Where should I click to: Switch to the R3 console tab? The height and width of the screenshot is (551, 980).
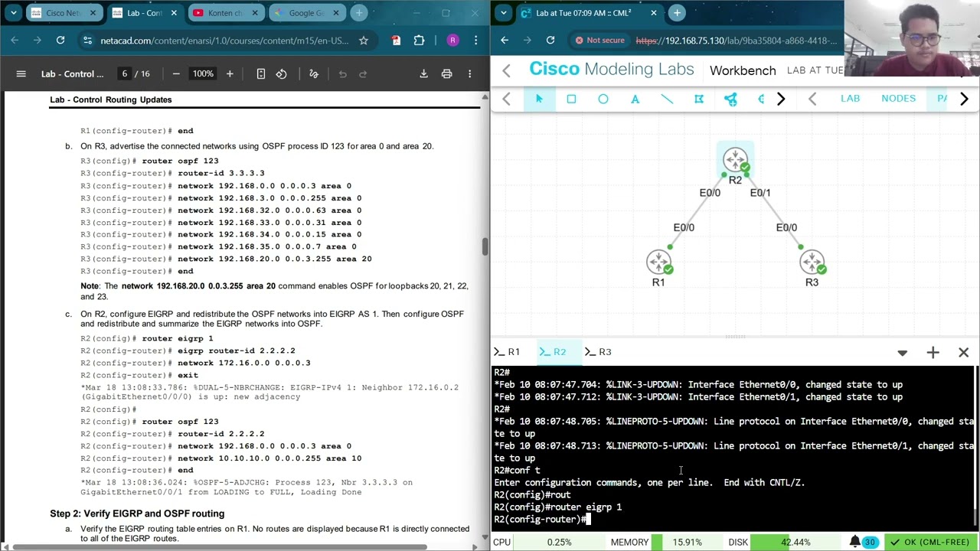[x=598, y=352]
